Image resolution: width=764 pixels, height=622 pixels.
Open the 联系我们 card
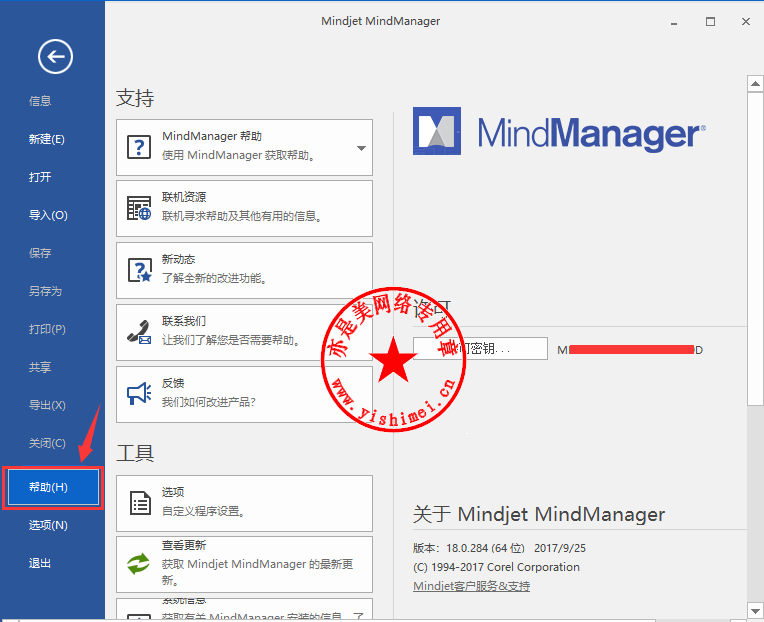244,332
